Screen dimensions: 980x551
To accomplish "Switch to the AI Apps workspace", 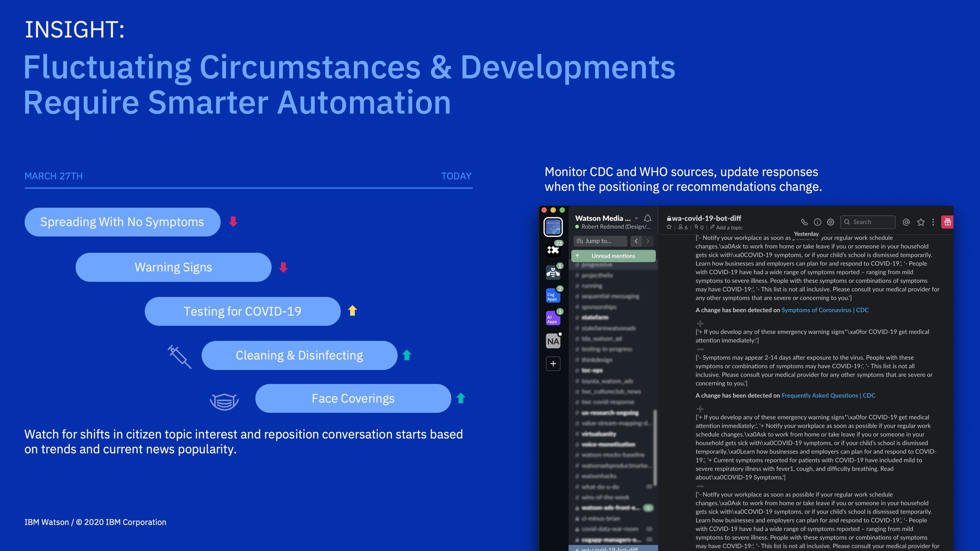I will coord(553,318).
